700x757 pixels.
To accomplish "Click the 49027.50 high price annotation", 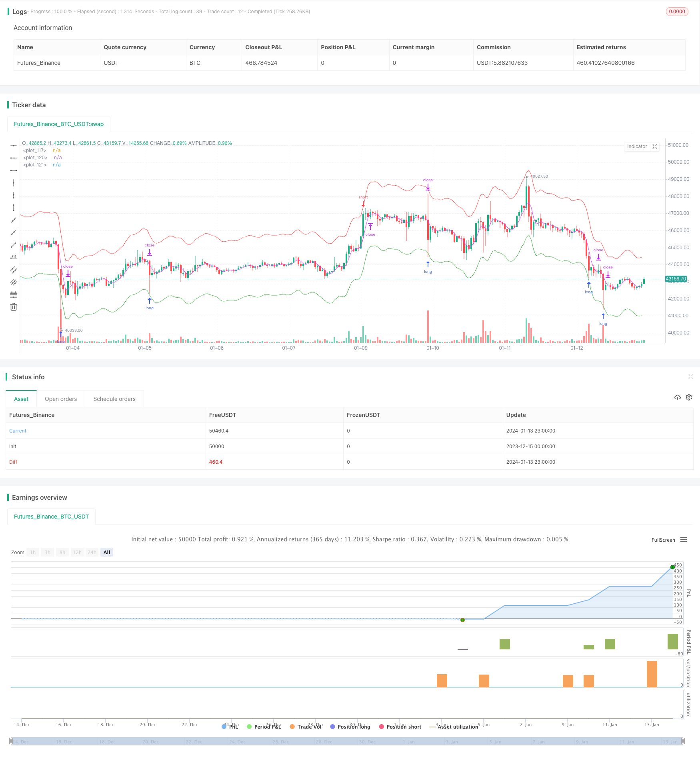I will [x=539, y=176].
